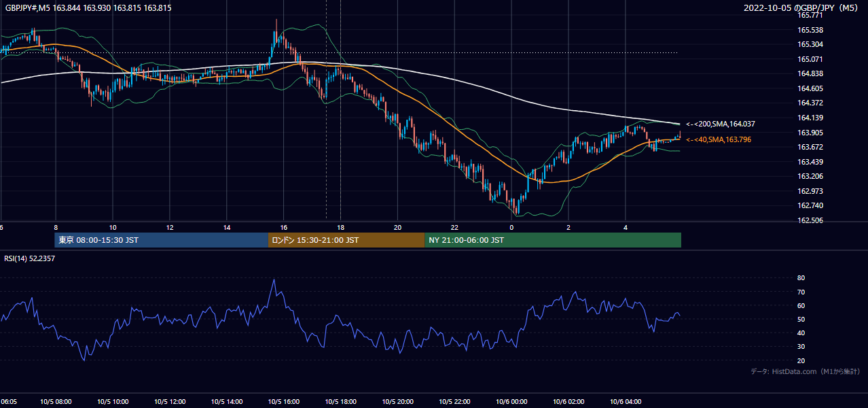Click RSI axis level 80

[801, 278]
